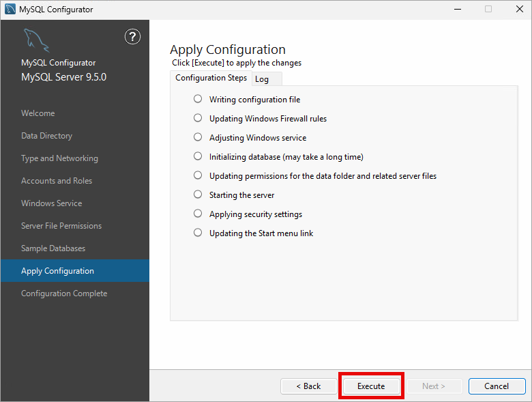Image resolution: width=532 pixels, height=402 pixels.
Task: Select the Starting the server step indicator
Action: [198, 195]
